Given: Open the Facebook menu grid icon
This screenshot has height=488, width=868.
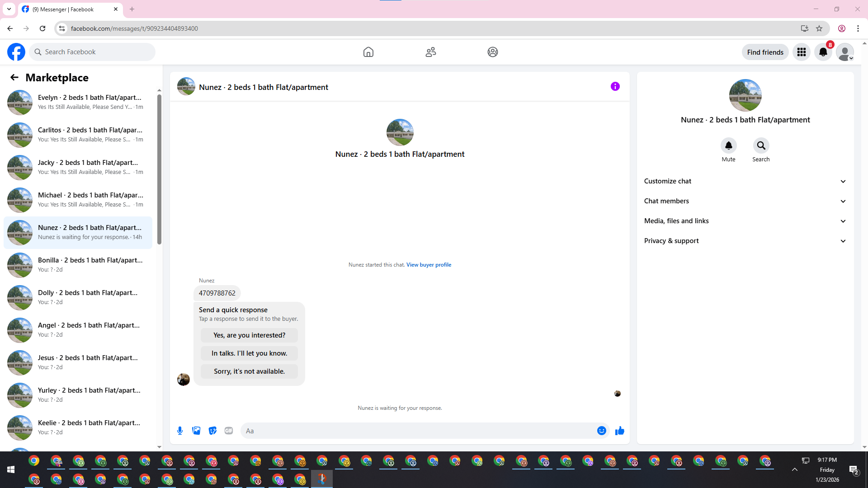Looking at the screenshot, I should tap(802, 52).
